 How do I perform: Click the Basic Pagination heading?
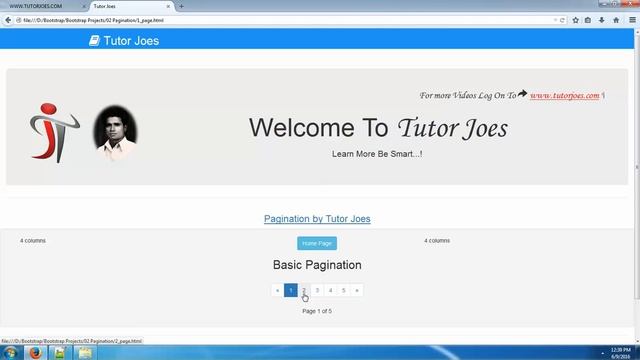[x=317, y=265]
